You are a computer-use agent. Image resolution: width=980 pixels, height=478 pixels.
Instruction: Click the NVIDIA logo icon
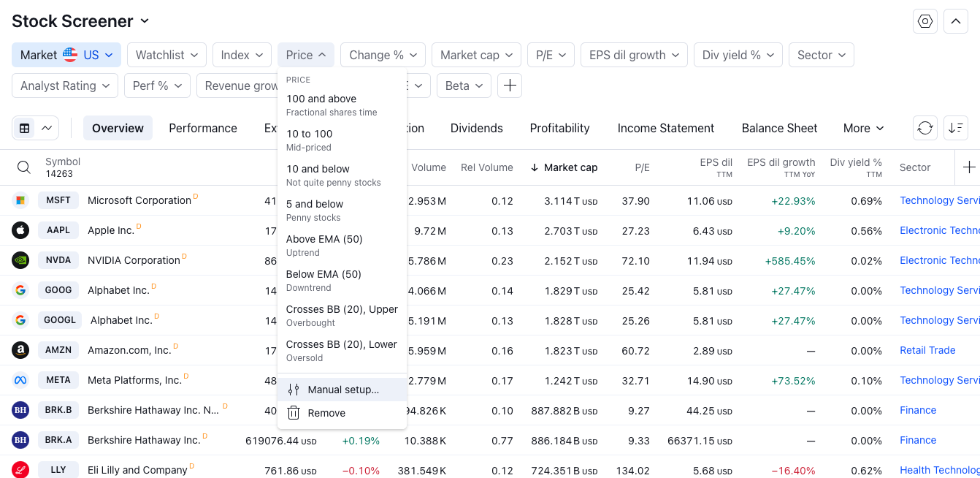[20, 260]
